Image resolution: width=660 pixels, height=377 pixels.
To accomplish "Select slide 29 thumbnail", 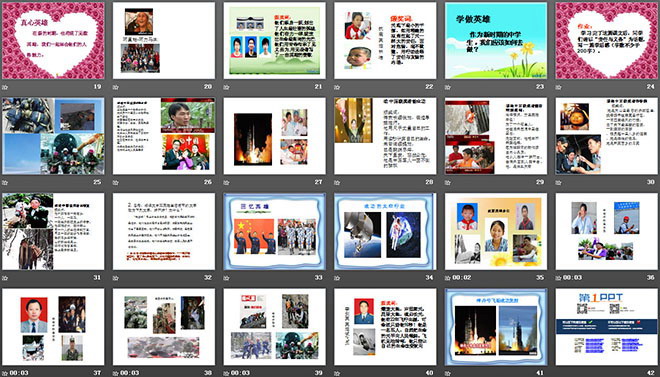I will (496, 136).
